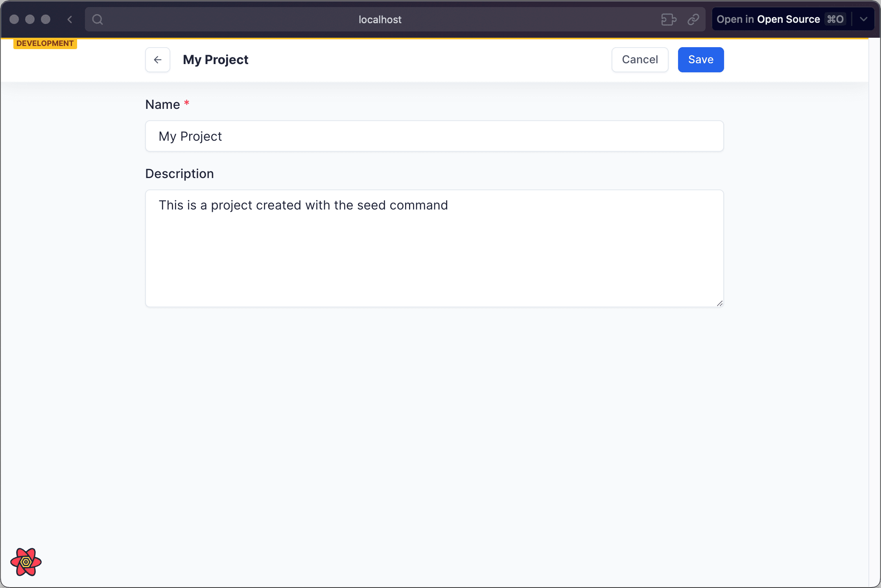Click the red asterisk beside Name
This screenshot has width=881, height=588.
(x=186, y=103)
